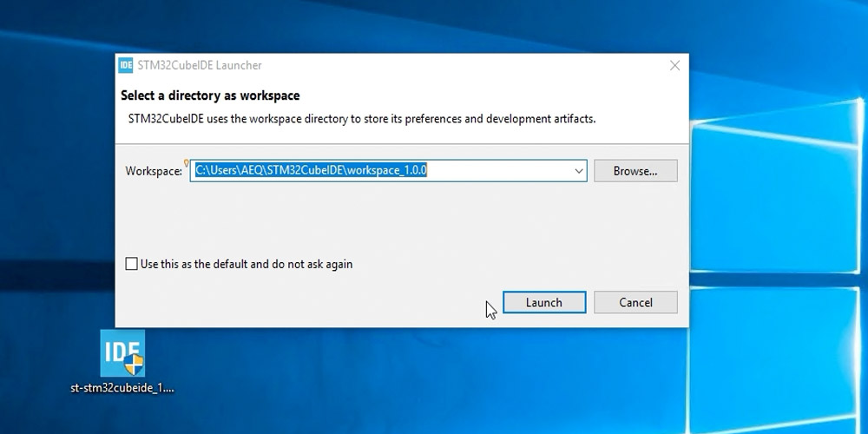868x434 pixels.
Task: Close the STM32CubeIDE Launcher window
Action: click(674, 65)
